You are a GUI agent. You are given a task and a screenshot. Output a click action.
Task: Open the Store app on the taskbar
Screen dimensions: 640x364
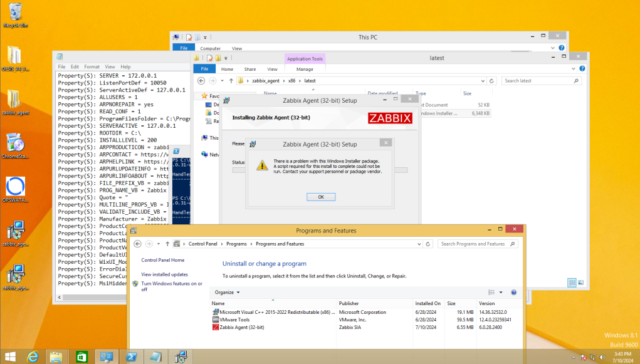pos(82,356)
